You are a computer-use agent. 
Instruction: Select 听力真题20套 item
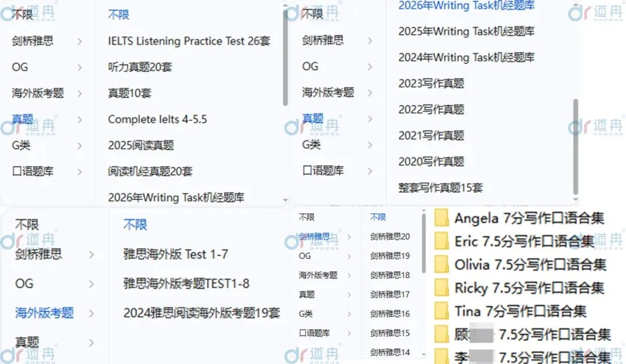click(x=140, y=67)
